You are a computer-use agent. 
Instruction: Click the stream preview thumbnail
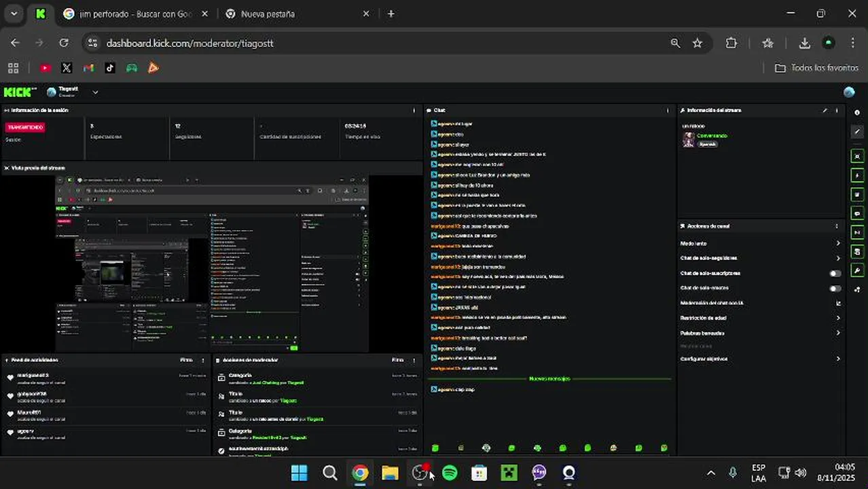pos(211,264)
